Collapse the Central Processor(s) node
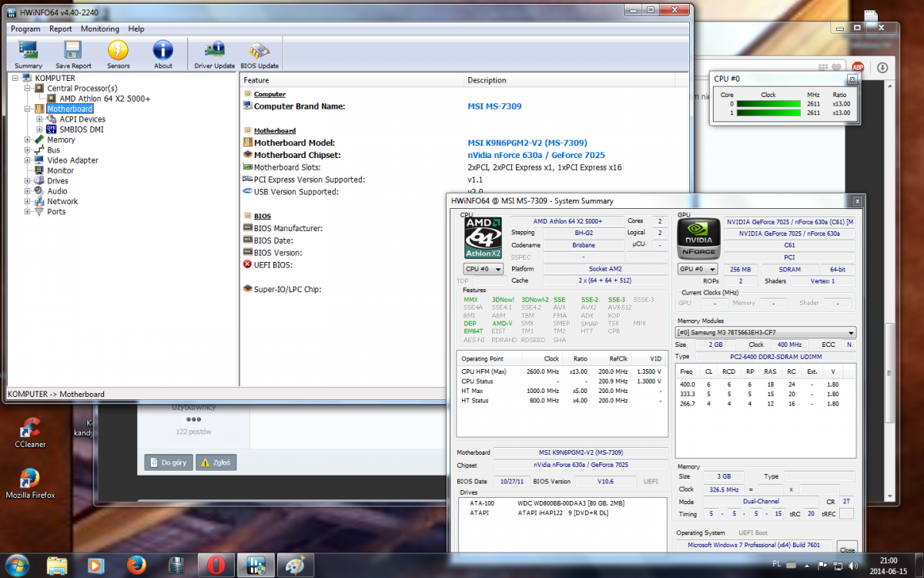 [28, 88]
